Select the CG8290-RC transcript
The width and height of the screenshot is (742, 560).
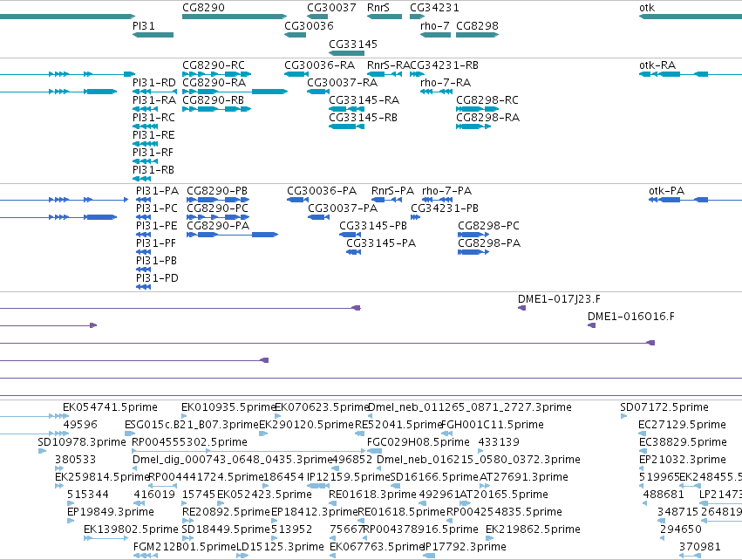216,74
